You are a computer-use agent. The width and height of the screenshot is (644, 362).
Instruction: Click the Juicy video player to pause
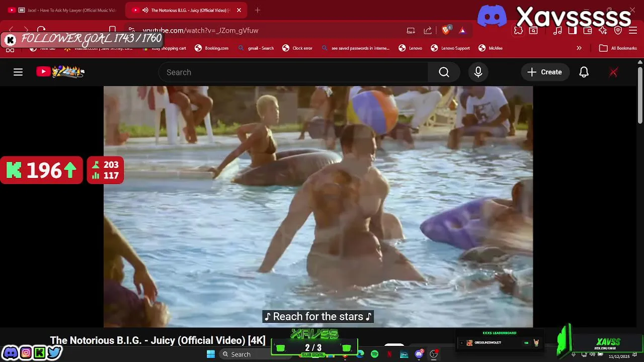[x=318, y=206]
